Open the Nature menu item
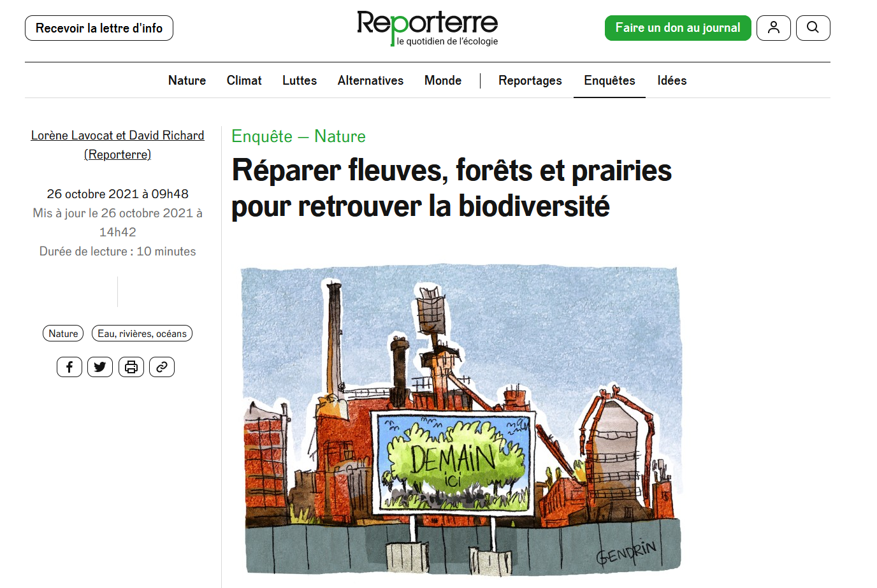Image resolution: width=877 pixels, height=588 pixels. pyautogui.click(x=187, y=80)
